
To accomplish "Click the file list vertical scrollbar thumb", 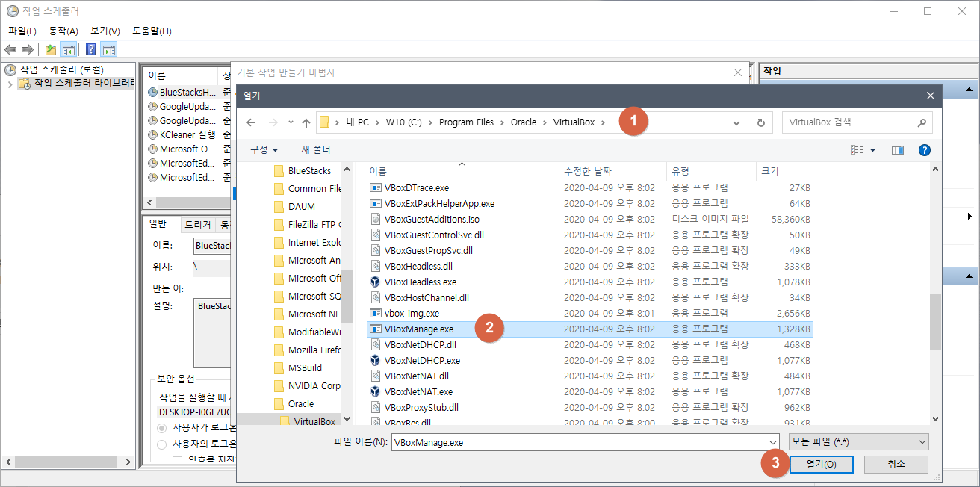I will pyautogui.click(x=935, y=321).
